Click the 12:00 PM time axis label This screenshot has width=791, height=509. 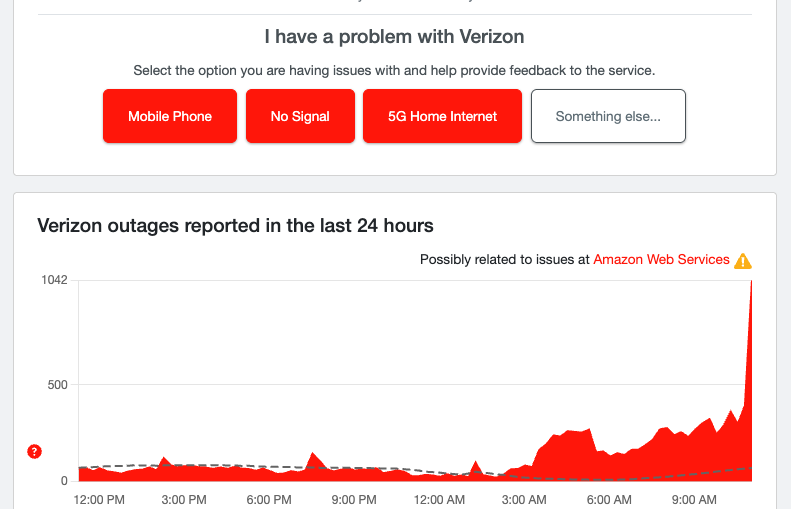[x=98, y=498]
